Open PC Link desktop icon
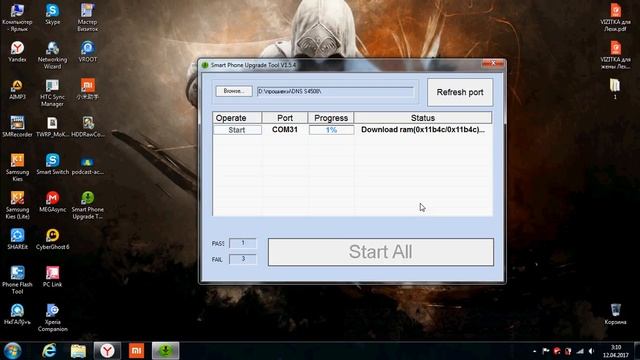Image resolution: width=640 pixels, height=360 pixels. click(x=52, y=277)
